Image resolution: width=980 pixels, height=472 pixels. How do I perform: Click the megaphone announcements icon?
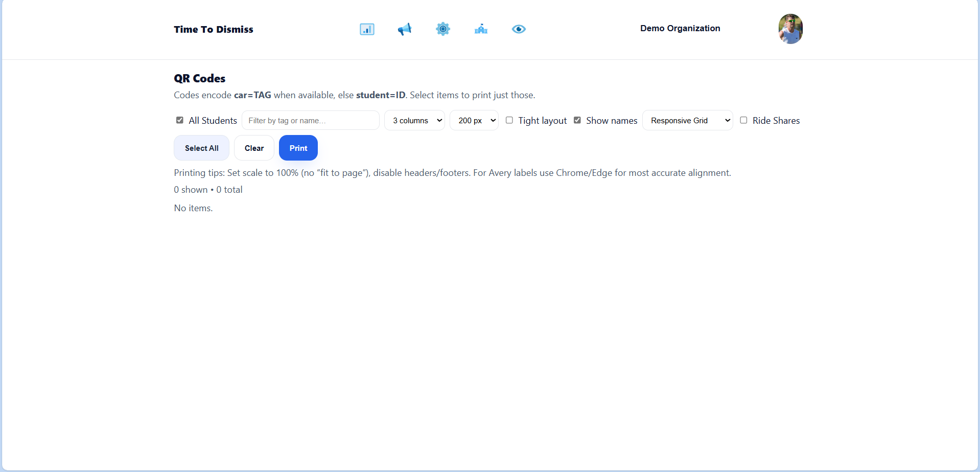point(405,29)
